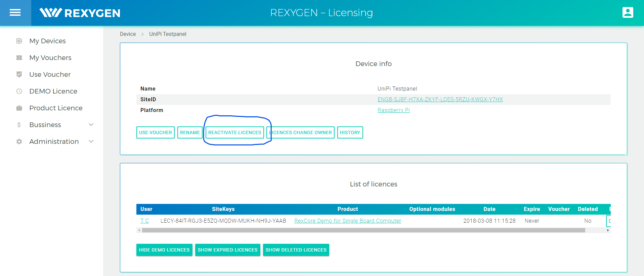Click the Bussiness dollar icon

[x=19, y=125]
